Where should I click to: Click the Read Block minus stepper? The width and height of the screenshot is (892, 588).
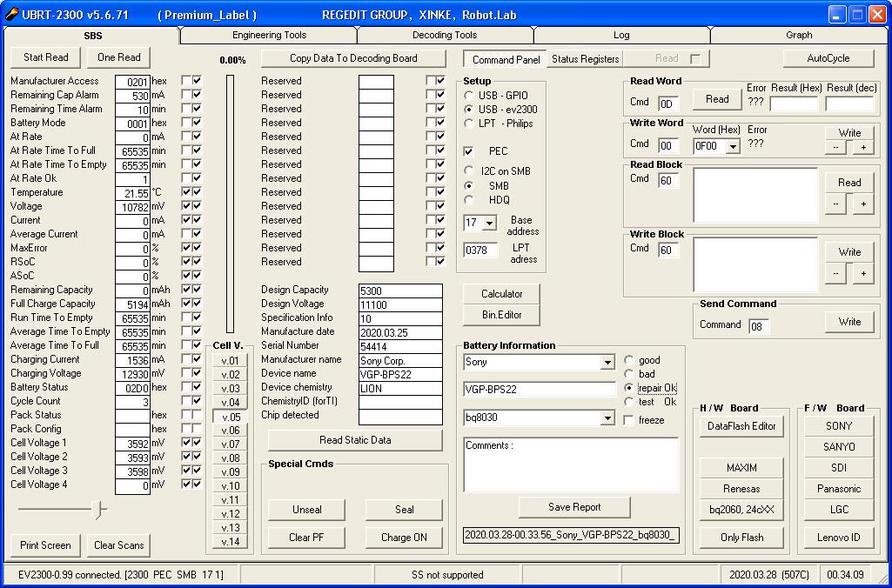pos(835,204)
